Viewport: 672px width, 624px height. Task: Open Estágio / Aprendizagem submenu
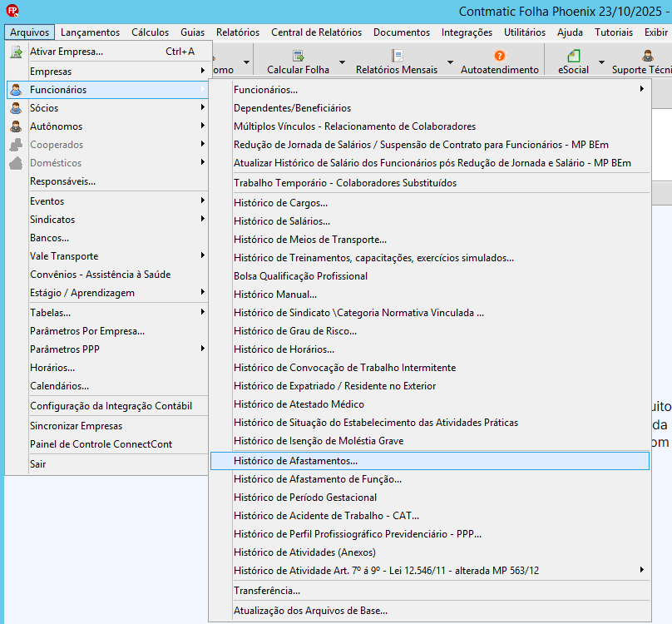click(x=107, y=293)
